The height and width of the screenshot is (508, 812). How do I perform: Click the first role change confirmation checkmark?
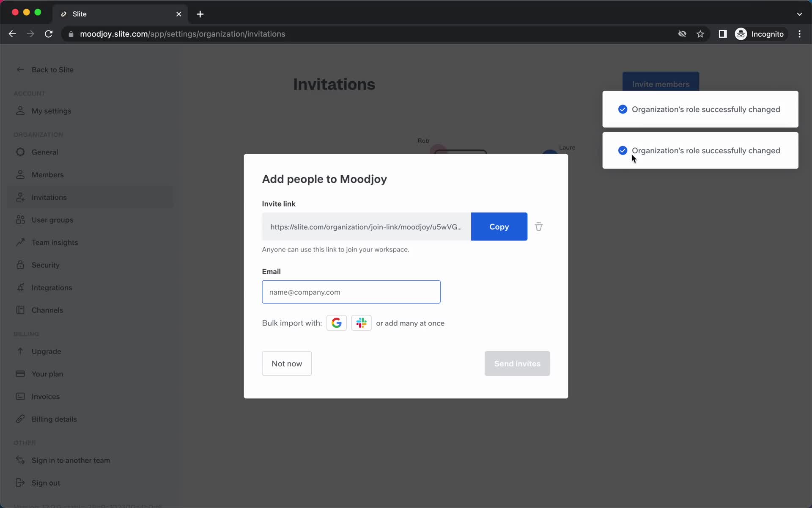[623, 109]
